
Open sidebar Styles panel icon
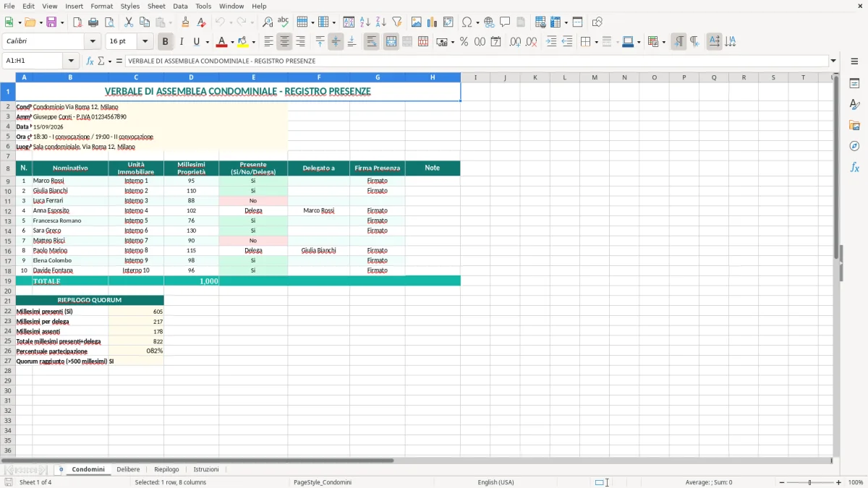[854, 105]
